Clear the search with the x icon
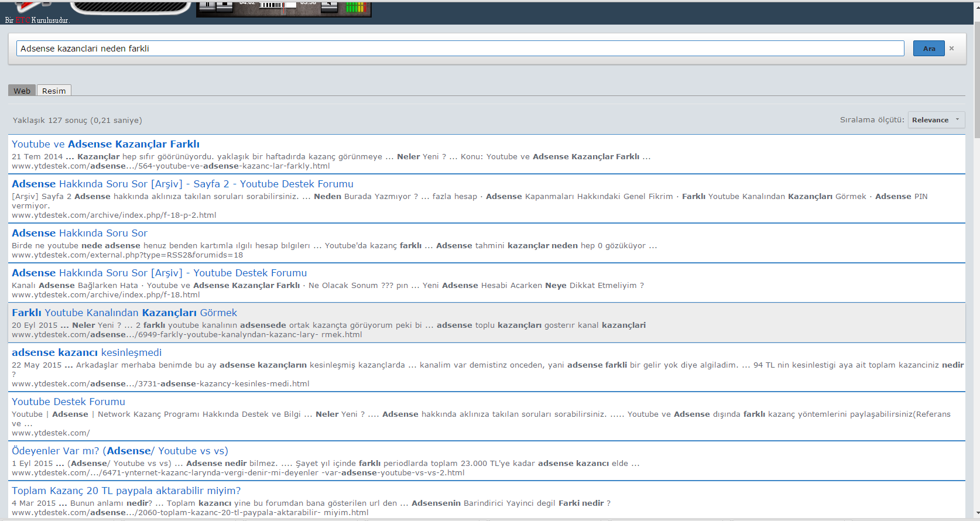Viewport: 980px width, 521px height. (x=952, y=49)
